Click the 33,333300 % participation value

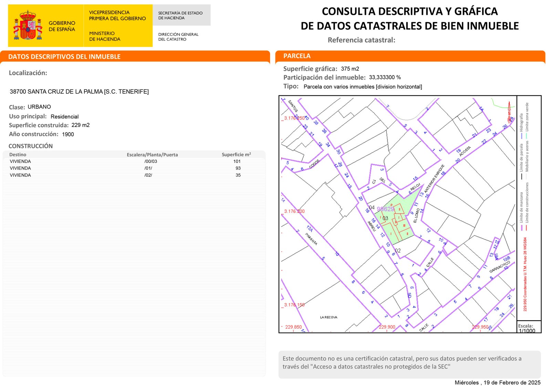(x=385, y=78)
